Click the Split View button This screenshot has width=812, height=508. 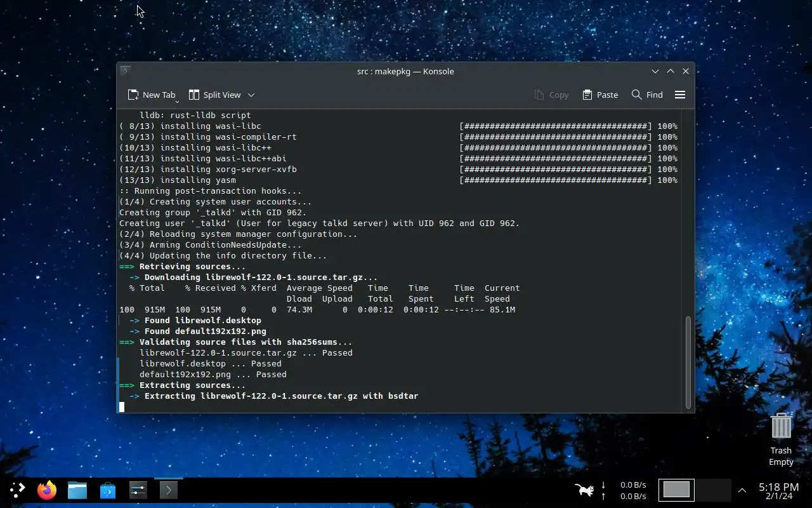214,95
